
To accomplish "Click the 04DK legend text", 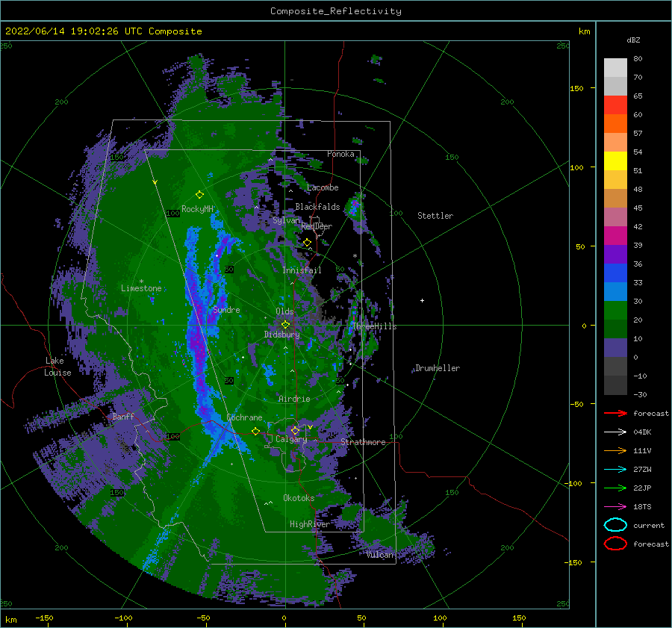I will (642, 432).
